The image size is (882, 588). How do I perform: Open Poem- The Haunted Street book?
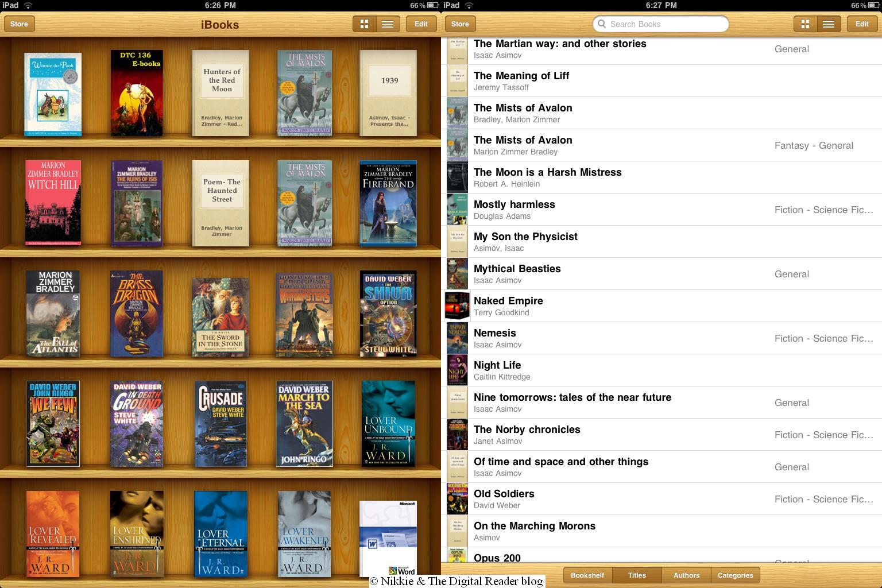pos(221,204)
